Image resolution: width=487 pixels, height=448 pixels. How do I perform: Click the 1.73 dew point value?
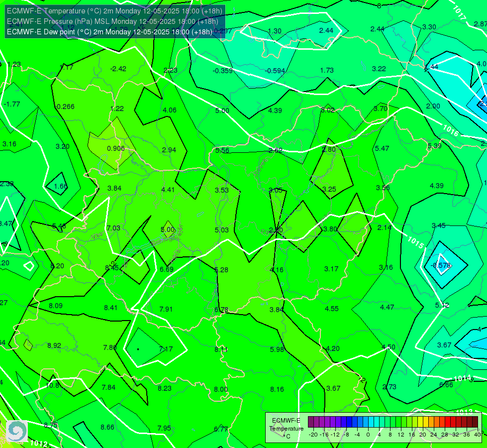[327, 70]
